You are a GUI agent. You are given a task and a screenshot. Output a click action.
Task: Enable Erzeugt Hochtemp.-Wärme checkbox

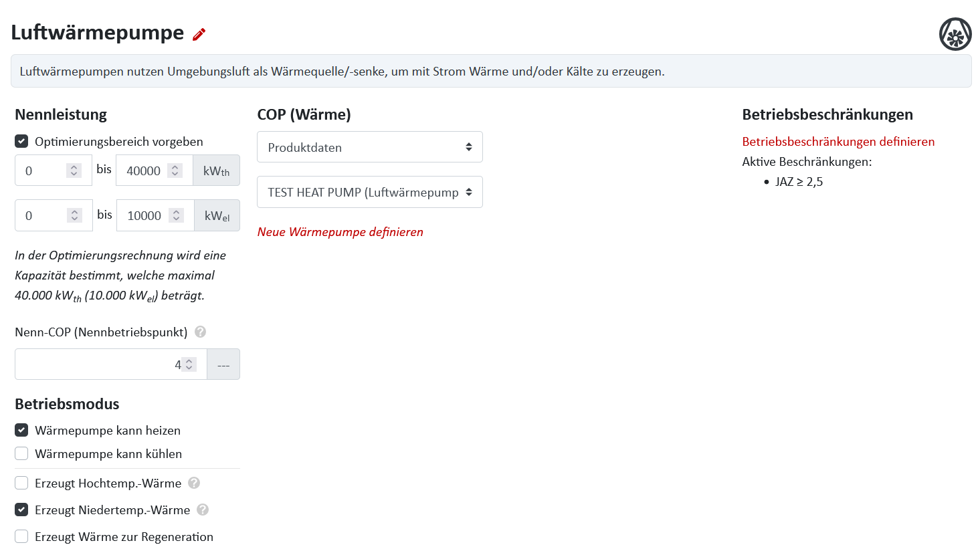[x=21, y=483]
